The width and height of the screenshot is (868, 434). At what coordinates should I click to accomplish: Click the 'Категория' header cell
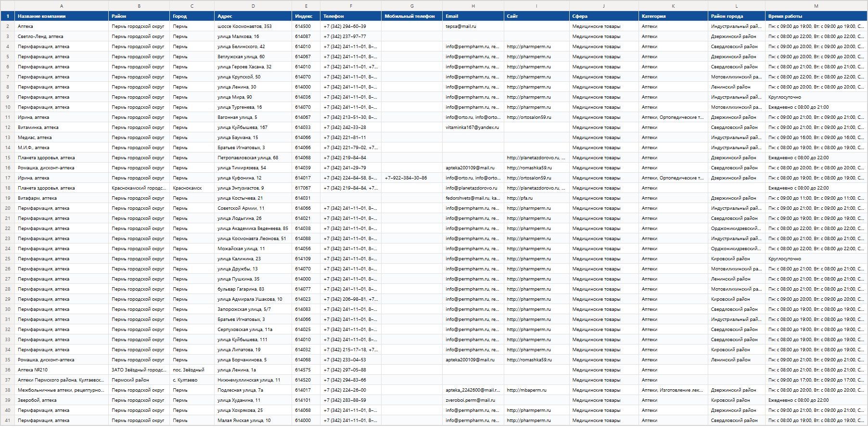[673, 16]
